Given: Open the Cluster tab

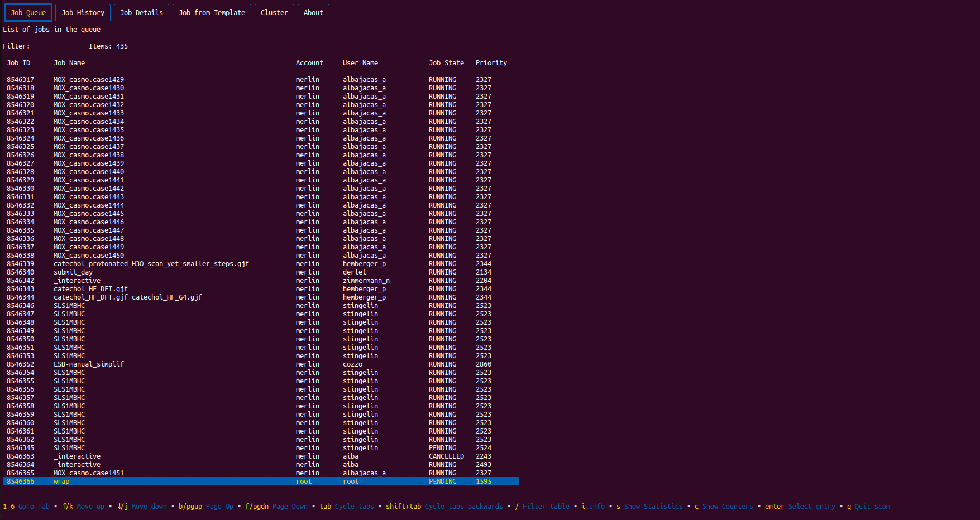Looking at the screenshot, I should [x=274, y=12].
